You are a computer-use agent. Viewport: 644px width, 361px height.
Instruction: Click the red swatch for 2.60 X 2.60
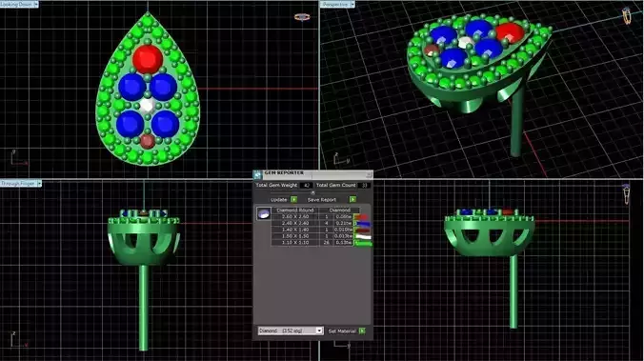coord(362,217)
